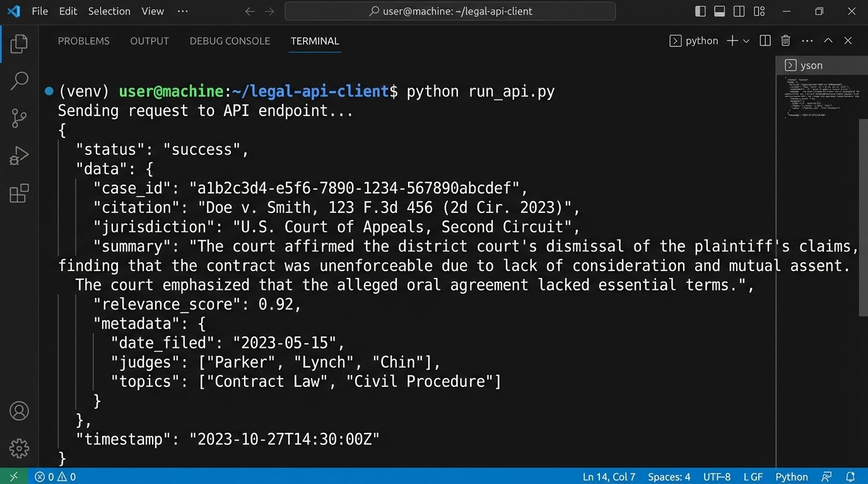The image size is (868, 484).
Task: Open the View menu
Action: tap(151, 11)
